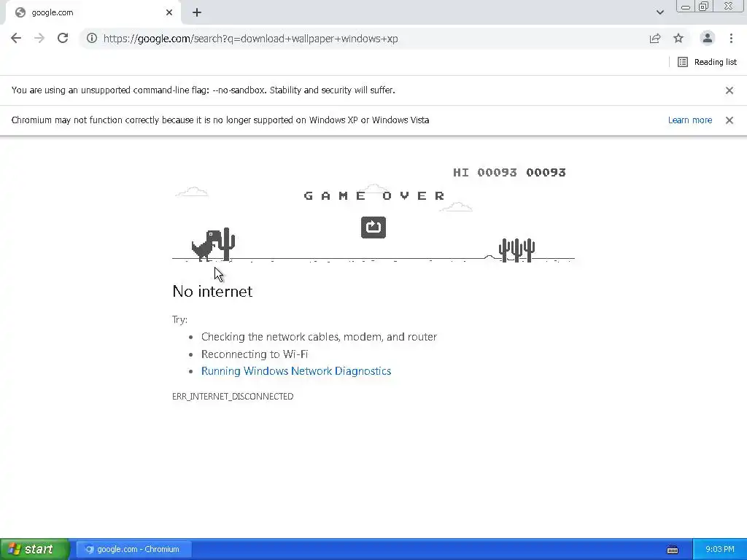
Task: Share this page icon in address bar
Action: click(655, 38)
